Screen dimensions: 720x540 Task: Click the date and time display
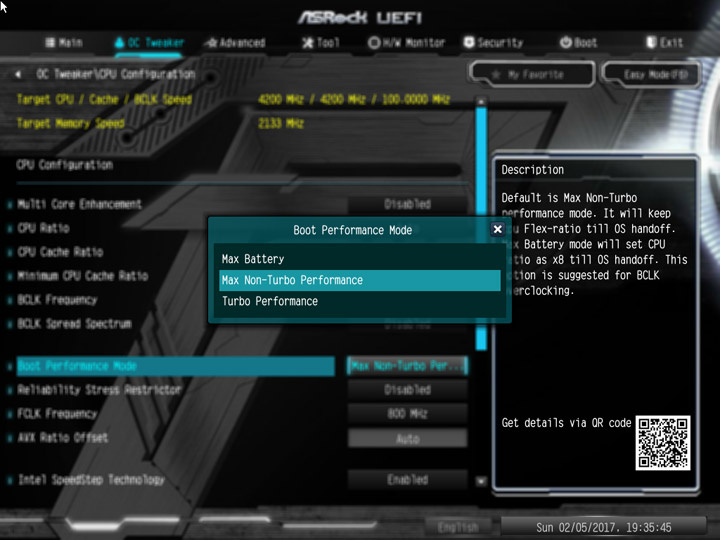(x=603, y=527)
